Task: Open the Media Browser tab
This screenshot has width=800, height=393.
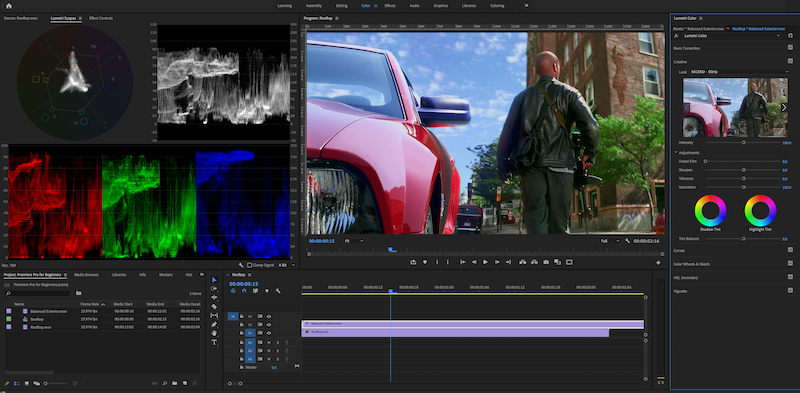Action: coord(86,275)
